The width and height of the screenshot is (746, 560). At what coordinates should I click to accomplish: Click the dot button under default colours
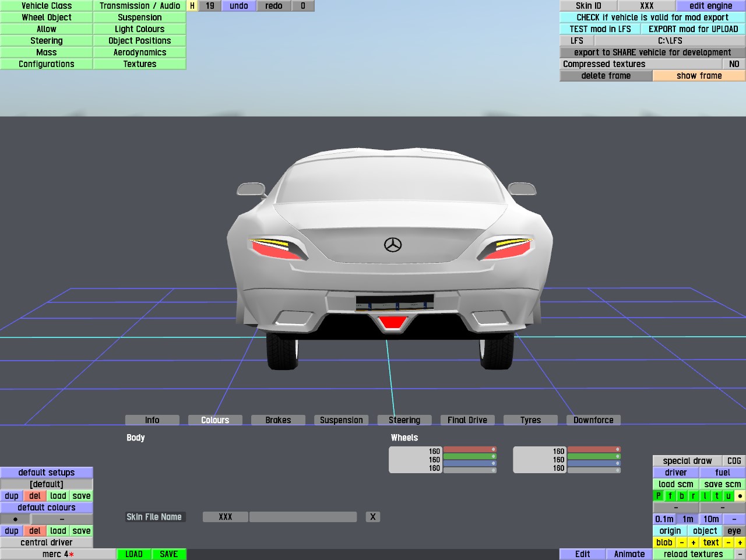(15, 519)
